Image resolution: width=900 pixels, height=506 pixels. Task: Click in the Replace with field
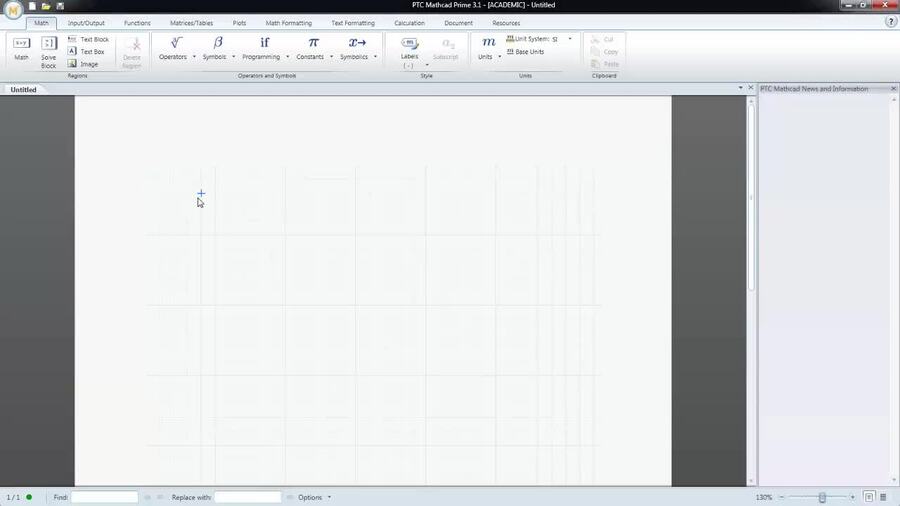[248, 497]
